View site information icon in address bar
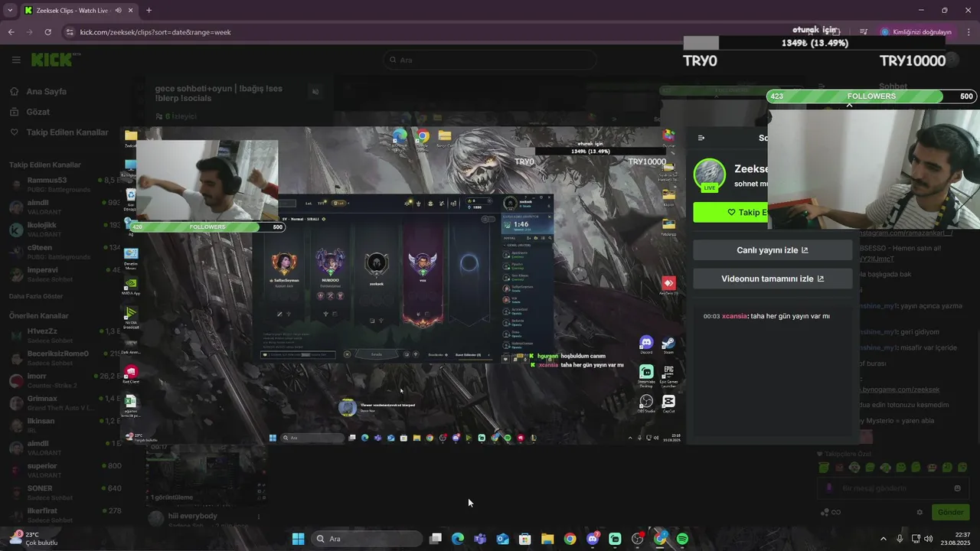 point(70,32)
